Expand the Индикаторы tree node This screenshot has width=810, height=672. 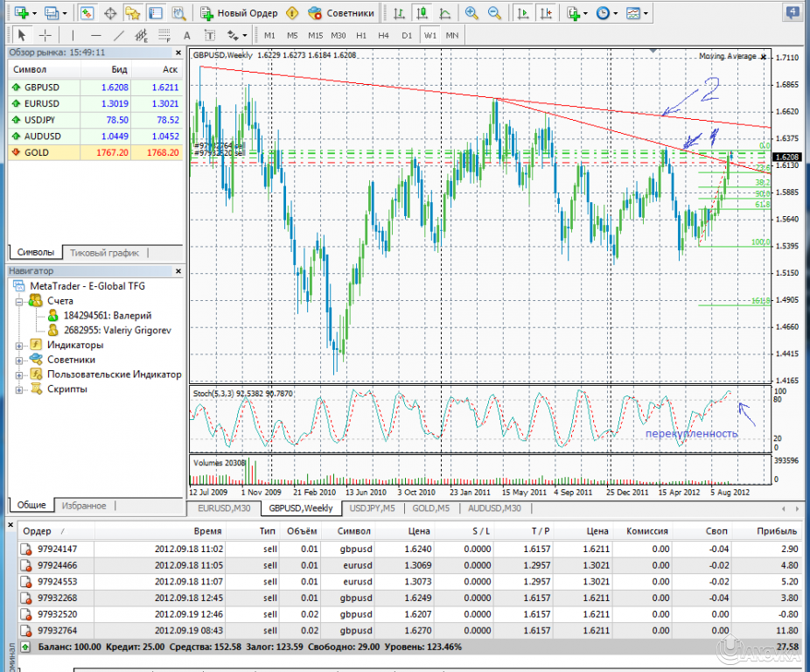coord(18,345)
